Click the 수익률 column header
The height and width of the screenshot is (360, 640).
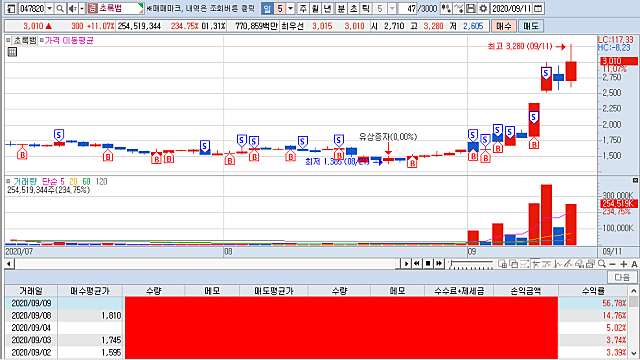(593, 291)
